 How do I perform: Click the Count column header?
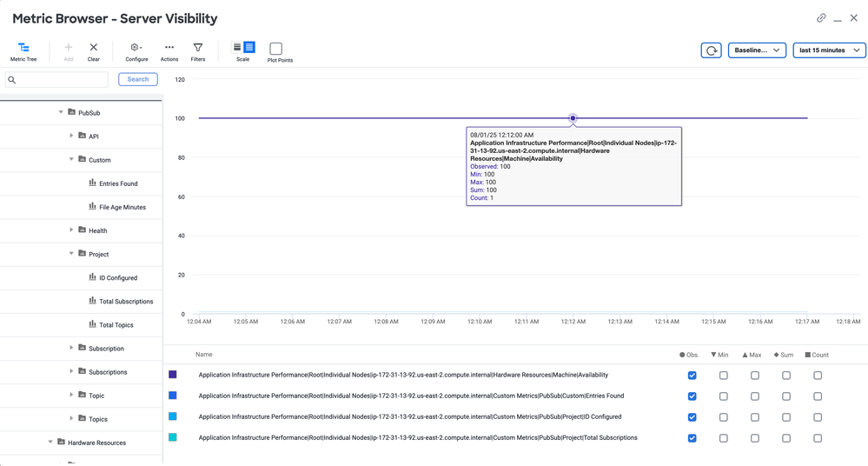click(817, 355)
